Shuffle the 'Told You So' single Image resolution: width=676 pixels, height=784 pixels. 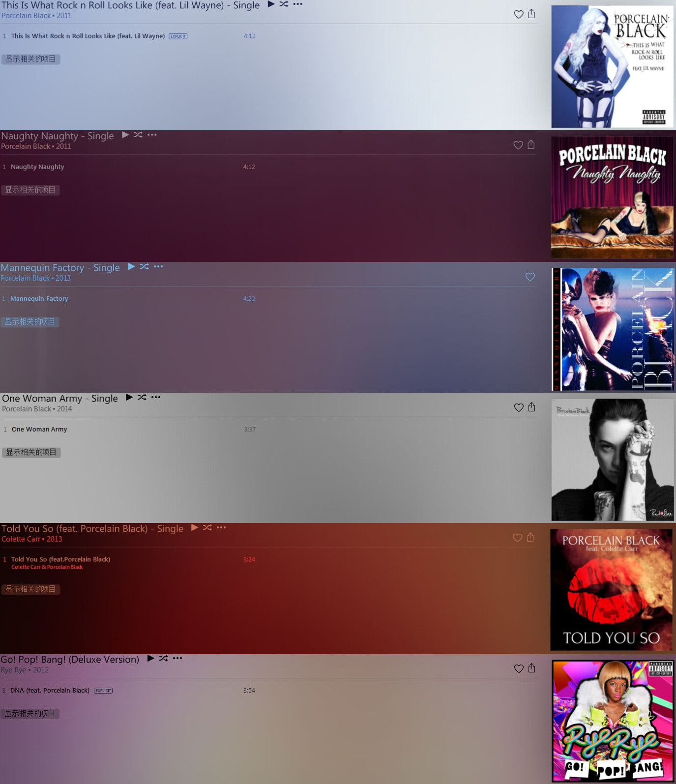(x=207, y=527)
